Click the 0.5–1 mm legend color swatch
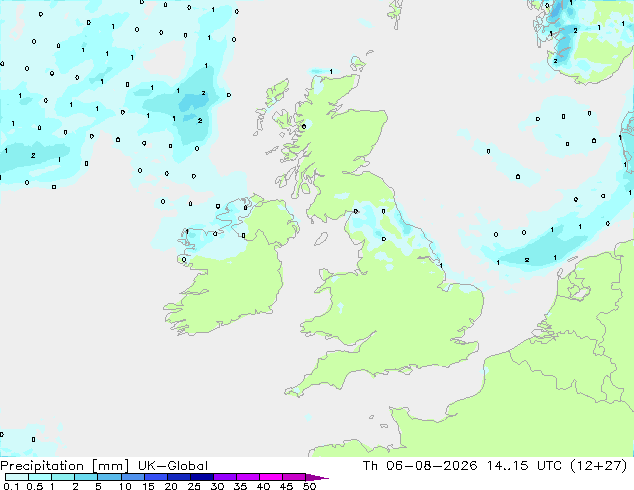 pyautogui.click(x=40, y=477)
